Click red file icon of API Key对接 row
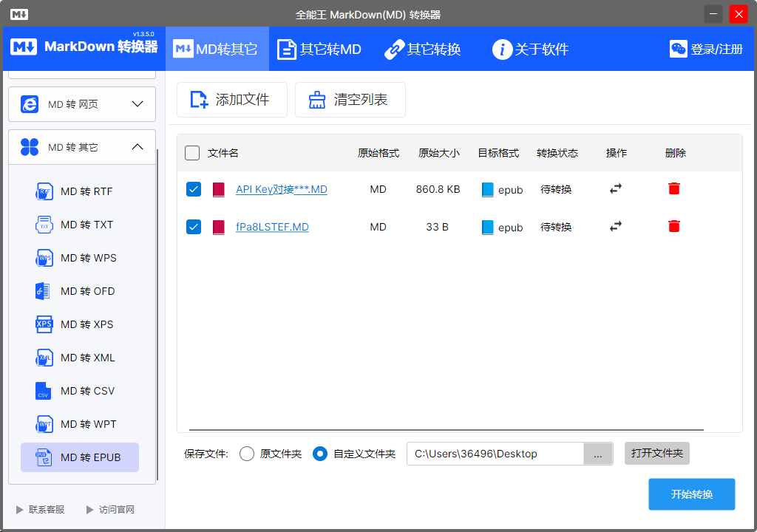The width and height of the screenshot is (757, 532). [219, 189]
